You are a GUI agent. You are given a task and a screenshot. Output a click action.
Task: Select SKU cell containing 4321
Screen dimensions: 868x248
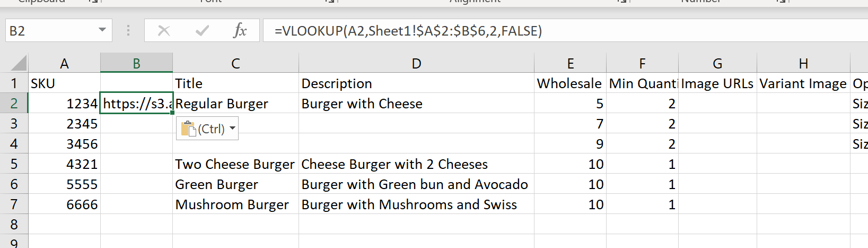[x=64, y=164]
